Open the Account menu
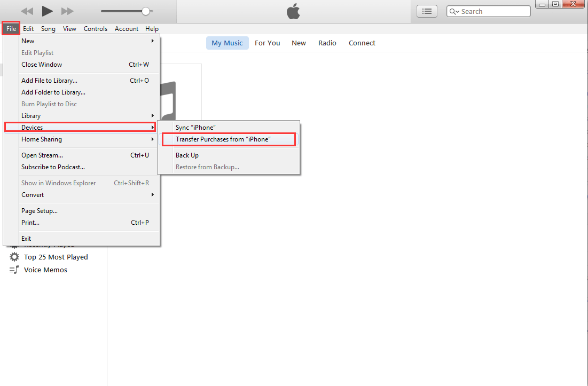The image size is (588, 386). 127,29
